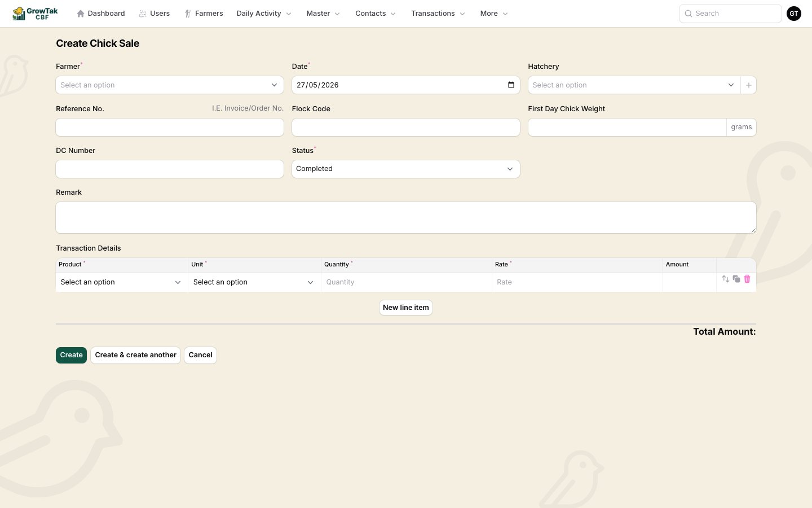812x508 pixels.
Task: Open the date picker calendar icon
Action: coord(511,85)
